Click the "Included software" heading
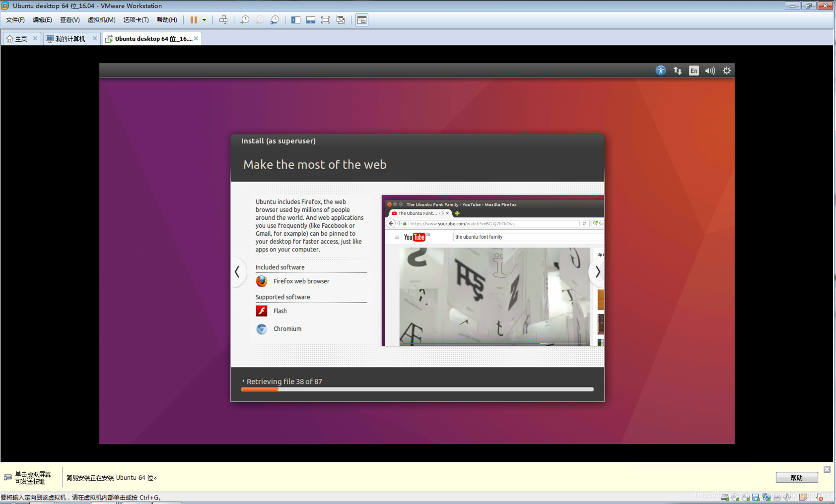This screenshot has width=836, height=504. pos(280,267)
